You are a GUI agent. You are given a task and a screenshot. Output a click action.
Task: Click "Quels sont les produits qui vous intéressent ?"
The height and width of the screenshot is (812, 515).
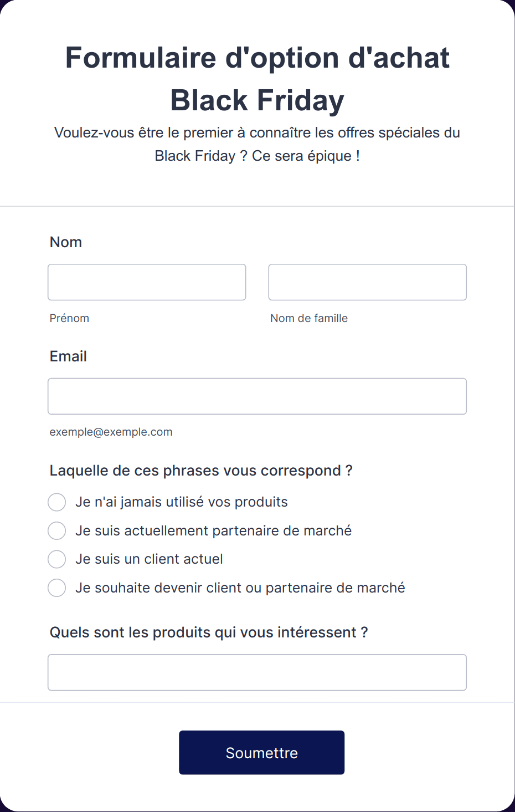(209, 632)
